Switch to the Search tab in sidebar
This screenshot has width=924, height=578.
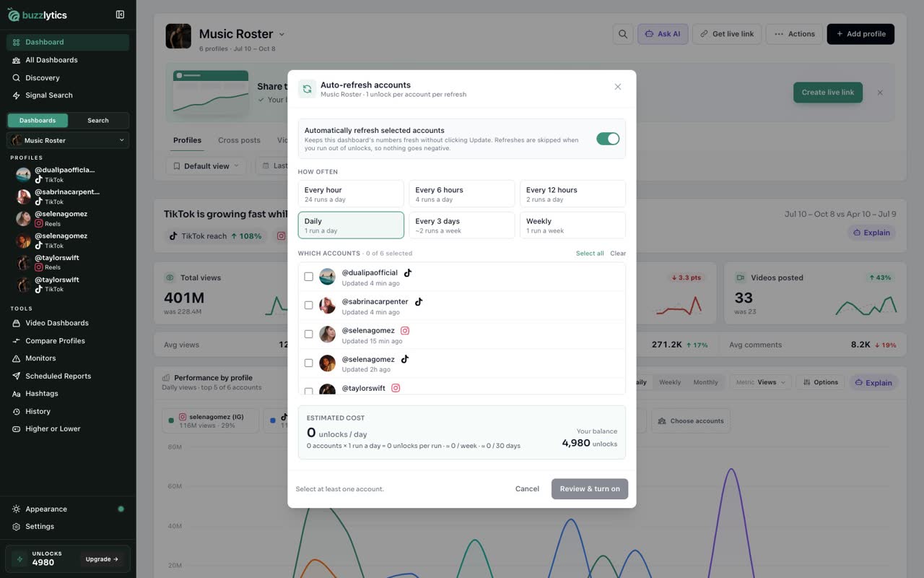point(98,121)
